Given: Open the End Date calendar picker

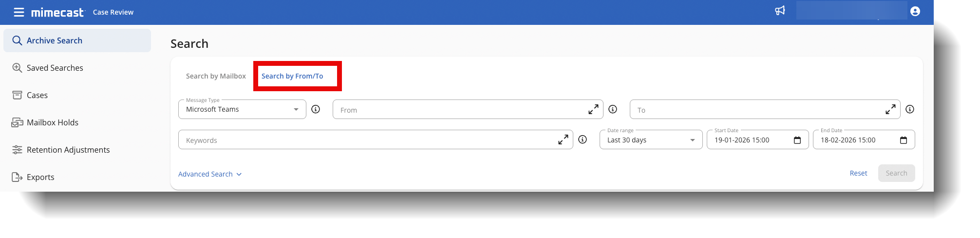Looking at the screenshot, I should click(903, 140).
